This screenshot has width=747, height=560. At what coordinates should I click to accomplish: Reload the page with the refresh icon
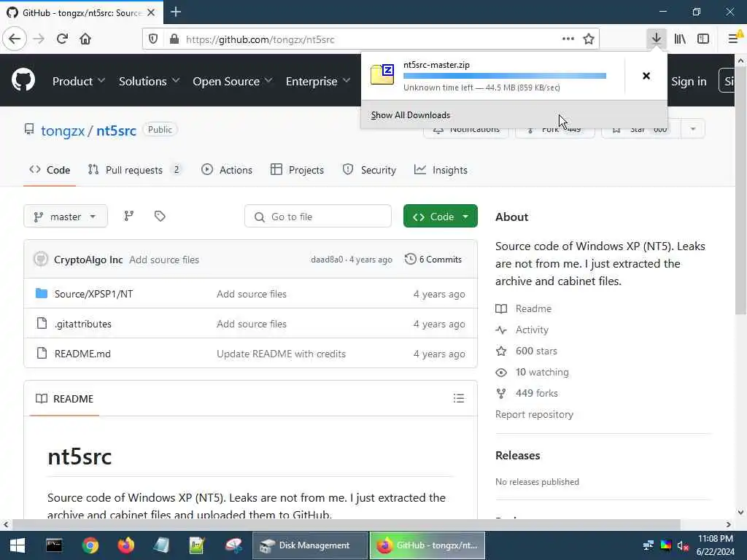click(x=62, y=39)
